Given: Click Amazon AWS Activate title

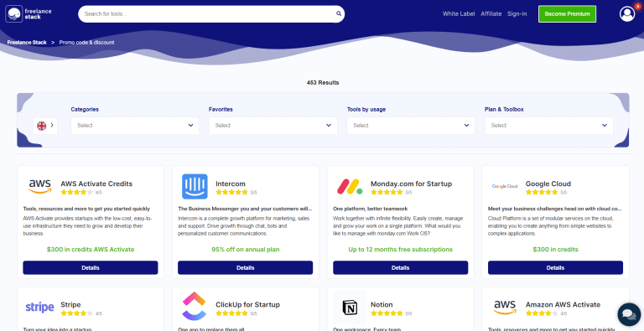Looking at the screenshot, I should [563, 305].
